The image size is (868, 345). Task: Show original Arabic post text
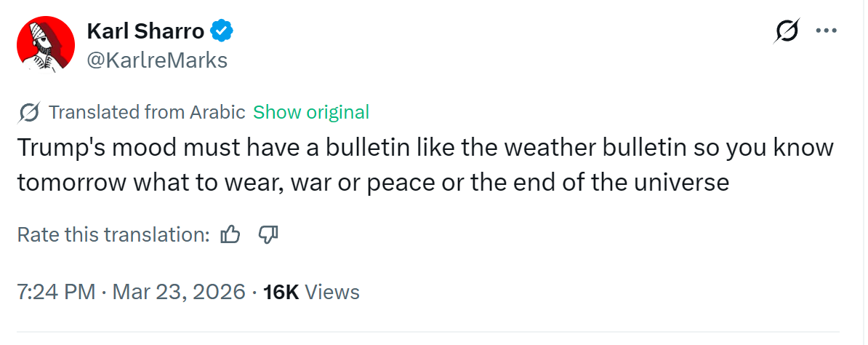click(311, 113)
